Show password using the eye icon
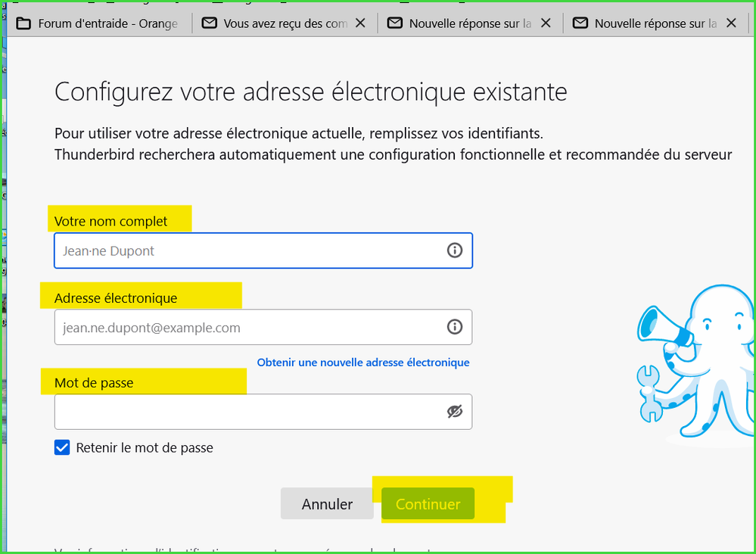The height and width of the screenshot is (554, 756). [454, 411]
